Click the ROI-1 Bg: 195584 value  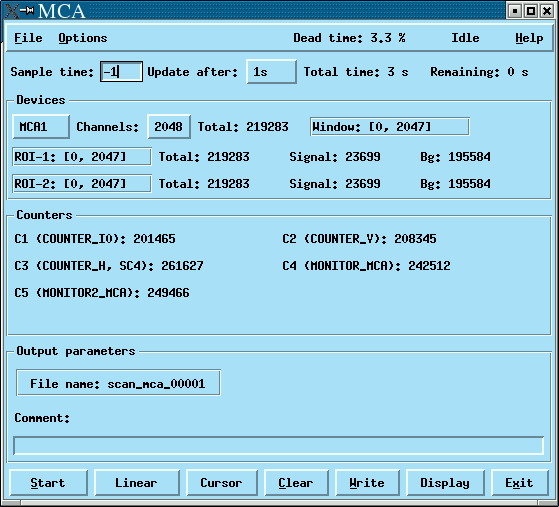point(455,157)
